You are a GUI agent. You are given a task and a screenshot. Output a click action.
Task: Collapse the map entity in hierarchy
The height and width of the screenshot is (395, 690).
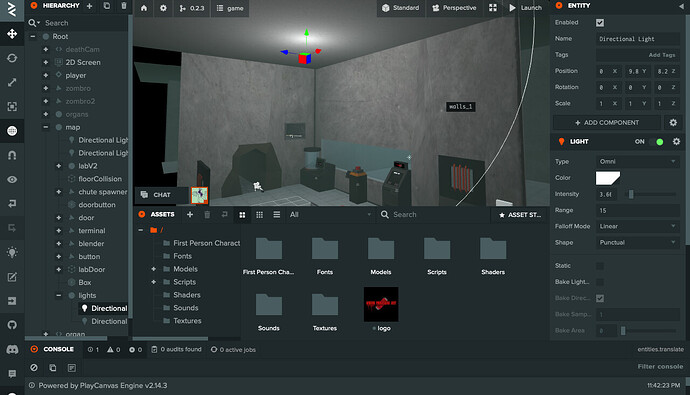click(x=46, y=127)
